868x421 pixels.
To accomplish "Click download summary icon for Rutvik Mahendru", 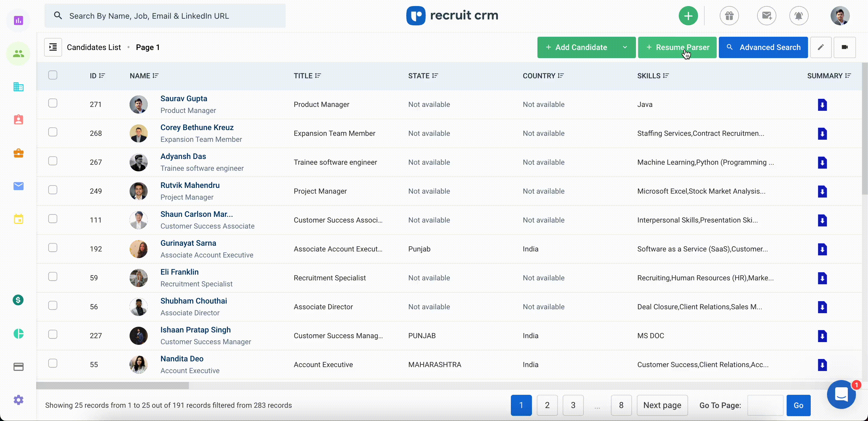I will pos(822,191).
